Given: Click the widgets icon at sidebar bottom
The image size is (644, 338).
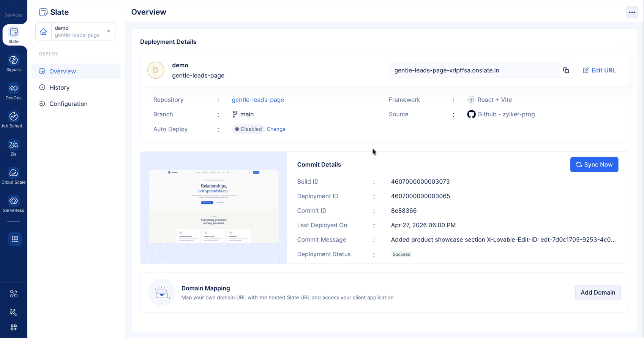Looking at the screenshot, I should tap(14, 327).
